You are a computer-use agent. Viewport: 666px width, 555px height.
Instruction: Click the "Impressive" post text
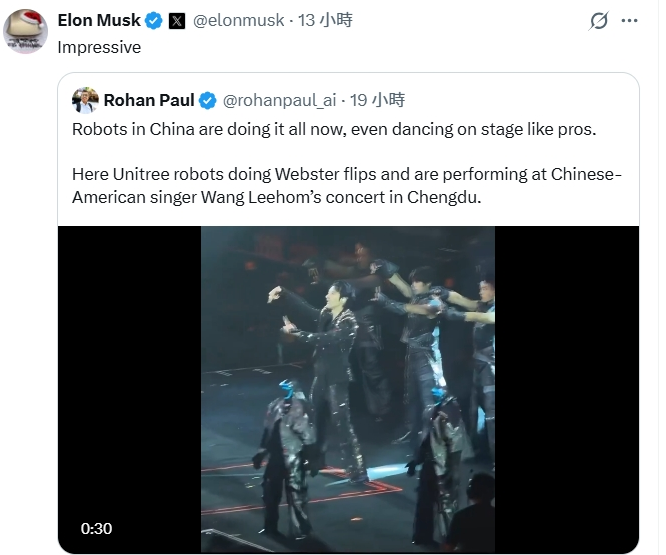pyautogui.click(x=99, y=47)
